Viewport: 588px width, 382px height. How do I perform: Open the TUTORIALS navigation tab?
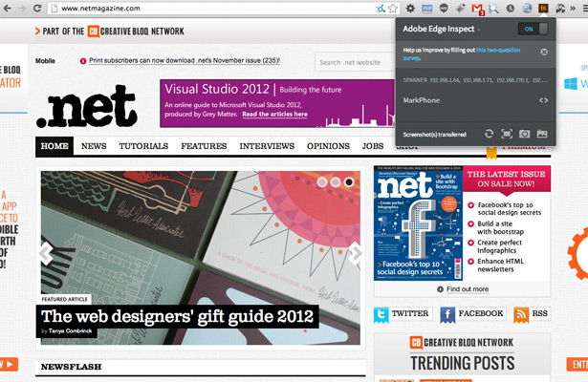143,146
